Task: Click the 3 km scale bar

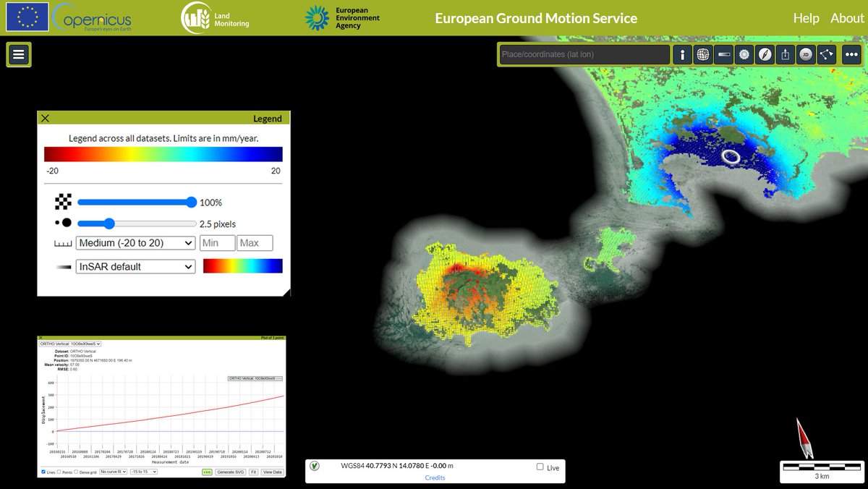Action: tap(822, 470)
